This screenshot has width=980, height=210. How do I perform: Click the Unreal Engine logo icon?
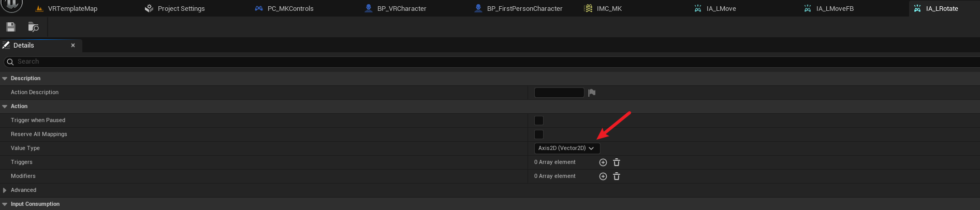coord(11,5)
